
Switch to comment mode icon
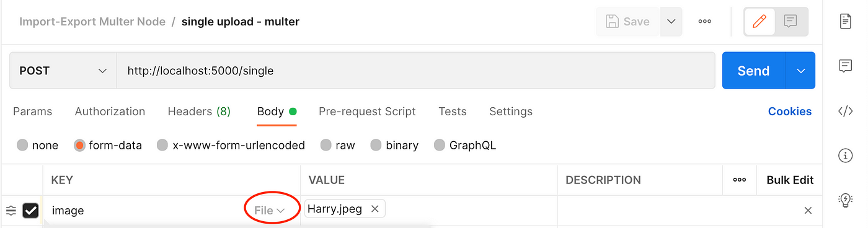point(790,22)
